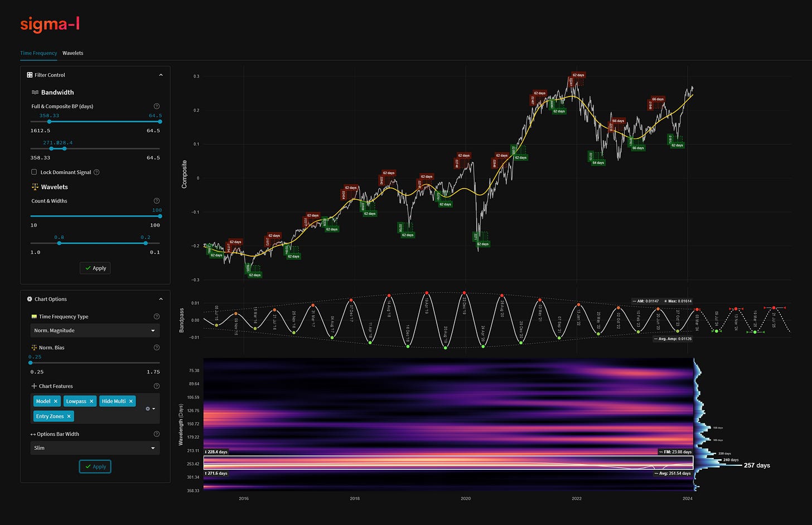Open help for Chart Features
This screenshot has width=812, height=525.
tap(156, 386)
